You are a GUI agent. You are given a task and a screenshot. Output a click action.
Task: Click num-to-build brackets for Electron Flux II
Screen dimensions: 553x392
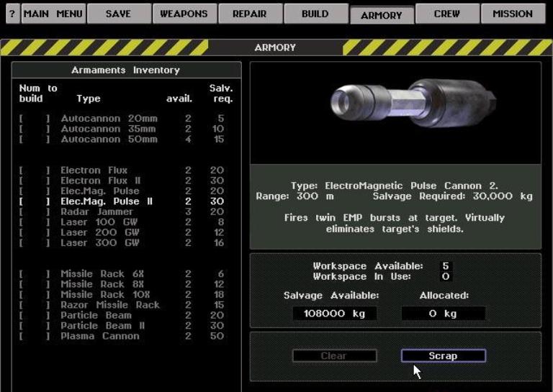click(35, 181)
